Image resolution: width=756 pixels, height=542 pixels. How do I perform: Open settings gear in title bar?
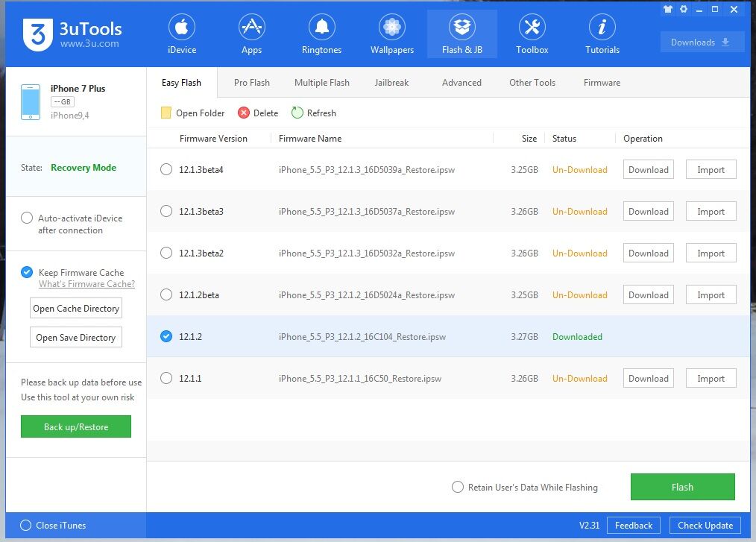(x=684, y=9)
